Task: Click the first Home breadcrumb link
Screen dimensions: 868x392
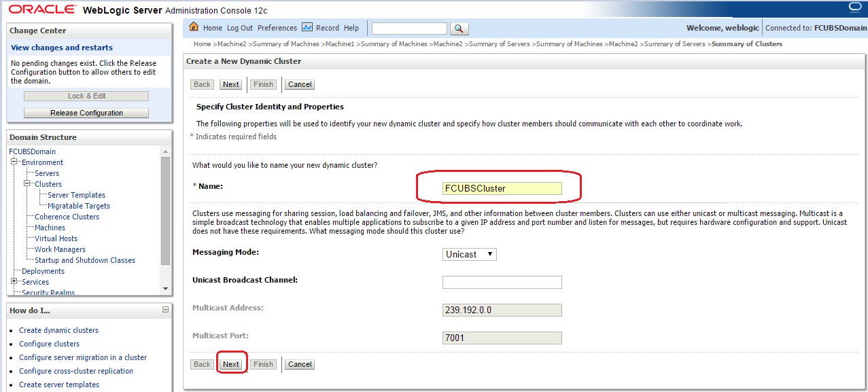Action: pyautogui.click(x=202, y=44)
